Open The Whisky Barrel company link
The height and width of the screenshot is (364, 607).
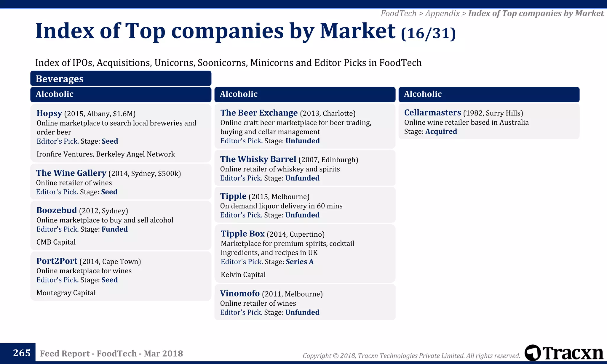pos(258,159)
